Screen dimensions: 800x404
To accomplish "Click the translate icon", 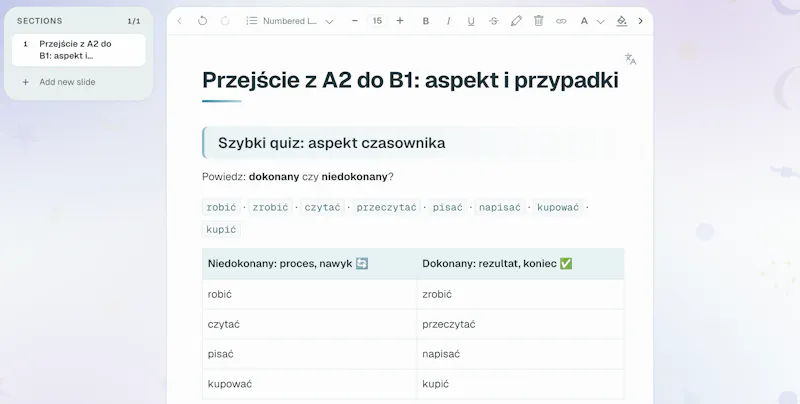I will (x=631, y=59).
